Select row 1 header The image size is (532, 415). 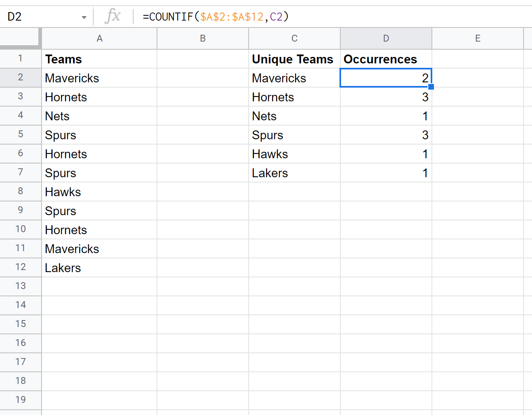tap(20, 59)
